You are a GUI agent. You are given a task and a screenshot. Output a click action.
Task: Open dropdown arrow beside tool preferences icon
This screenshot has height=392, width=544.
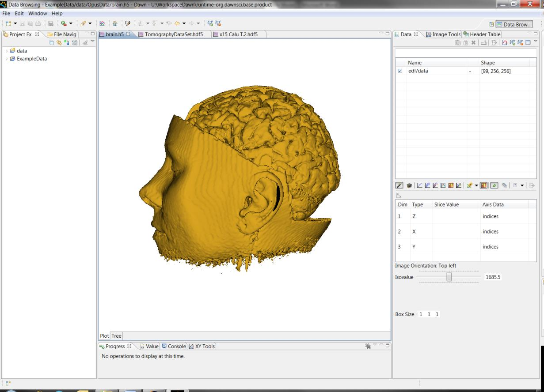(x=90, y=23)
